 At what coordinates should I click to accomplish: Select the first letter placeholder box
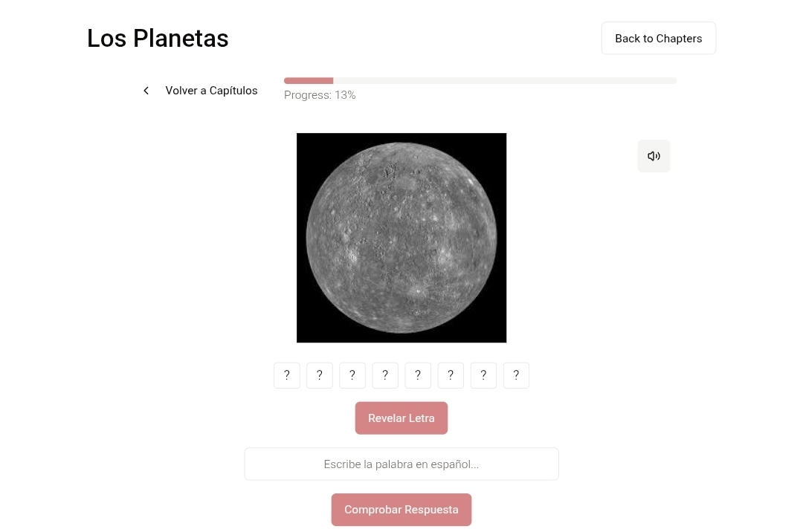coord(287,375)
